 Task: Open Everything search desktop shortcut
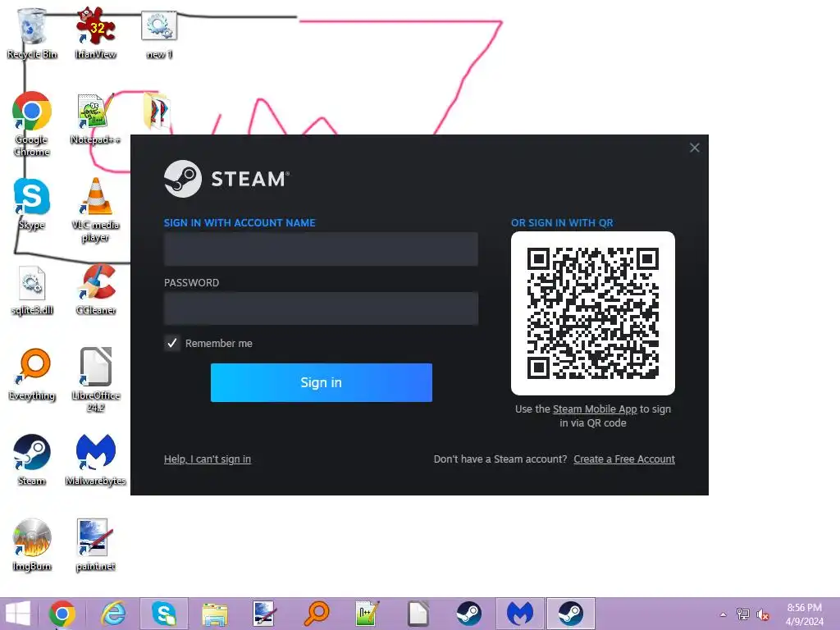click(x=32, y=374)
